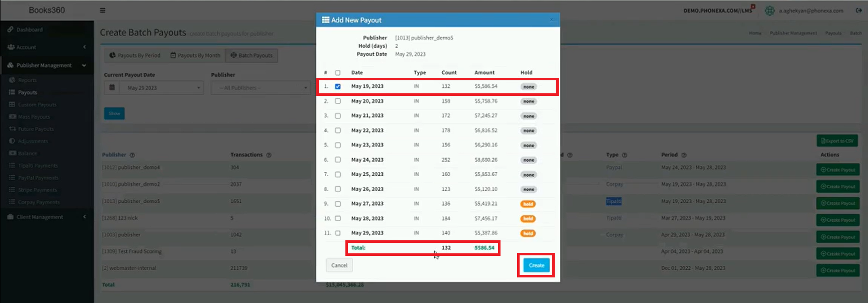The image size is (868, 303).
Task: Switch to Payouts By Month tab
Action: [195, 55]
